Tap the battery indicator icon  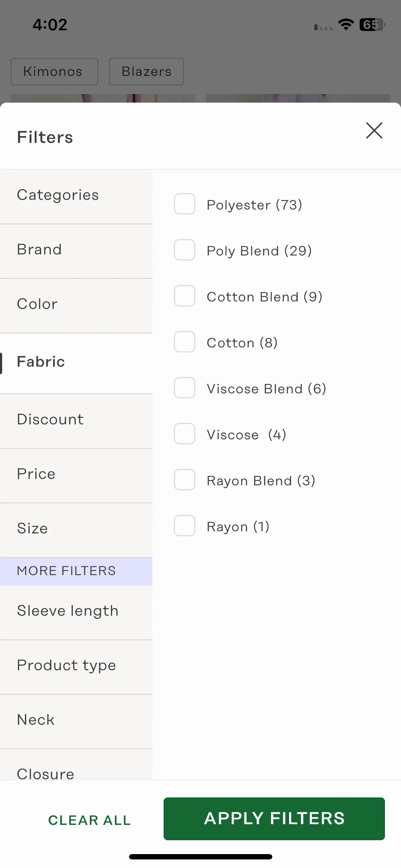point(372,25)
